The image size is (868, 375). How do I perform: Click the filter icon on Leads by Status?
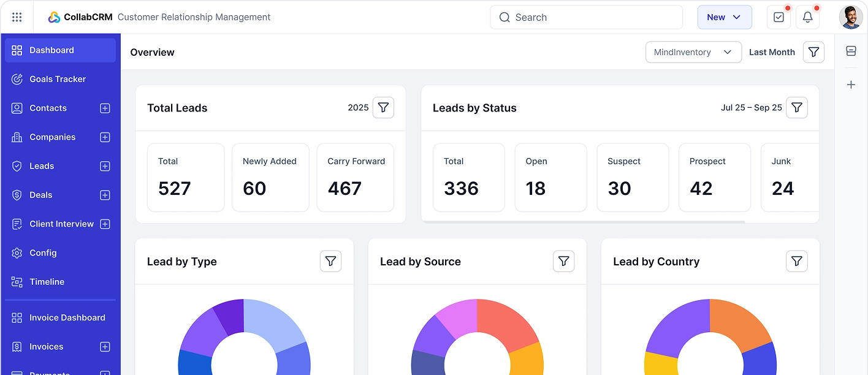coord(797,107)
